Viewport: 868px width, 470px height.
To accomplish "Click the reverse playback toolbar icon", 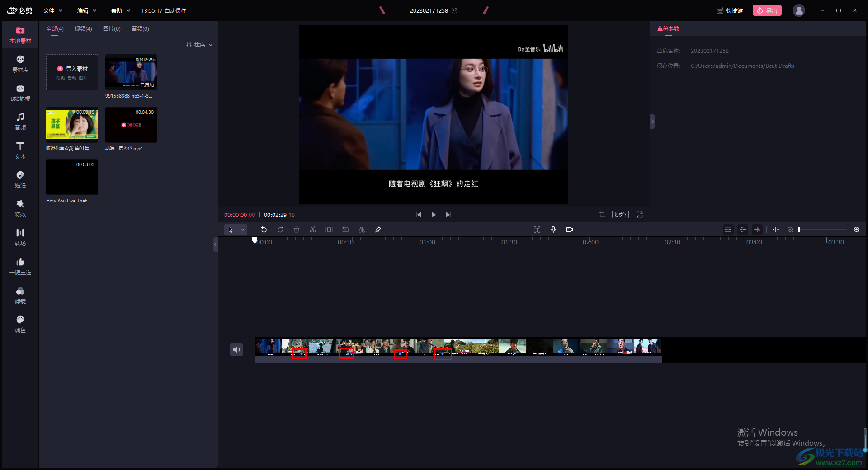I will [x=345, y=230].
